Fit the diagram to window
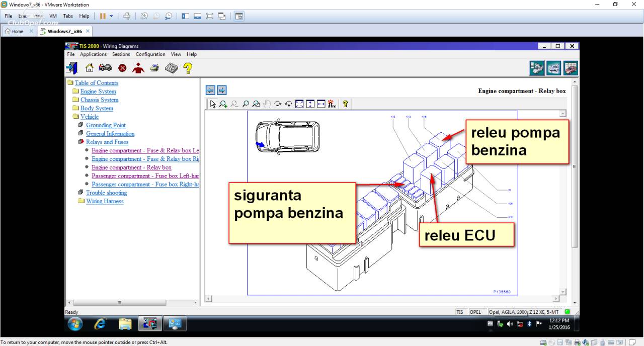Image resolution: width=644 pixels, height=346 pixels. [299, 104]
